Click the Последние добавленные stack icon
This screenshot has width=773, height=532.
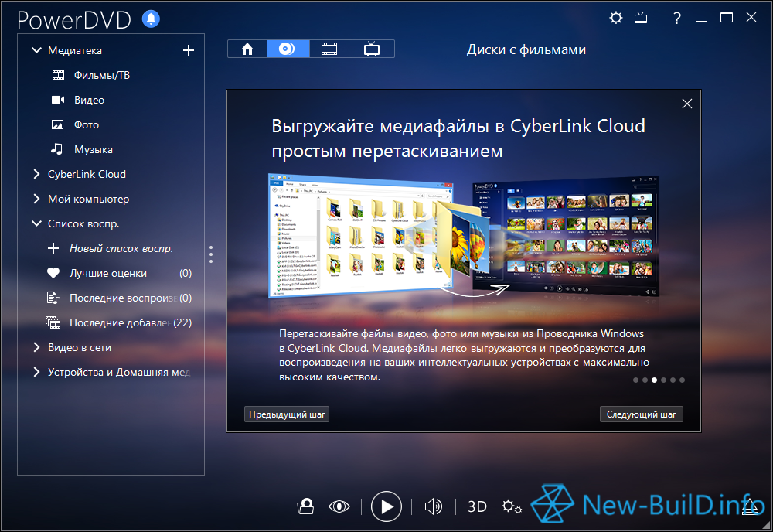pos(53,322)
